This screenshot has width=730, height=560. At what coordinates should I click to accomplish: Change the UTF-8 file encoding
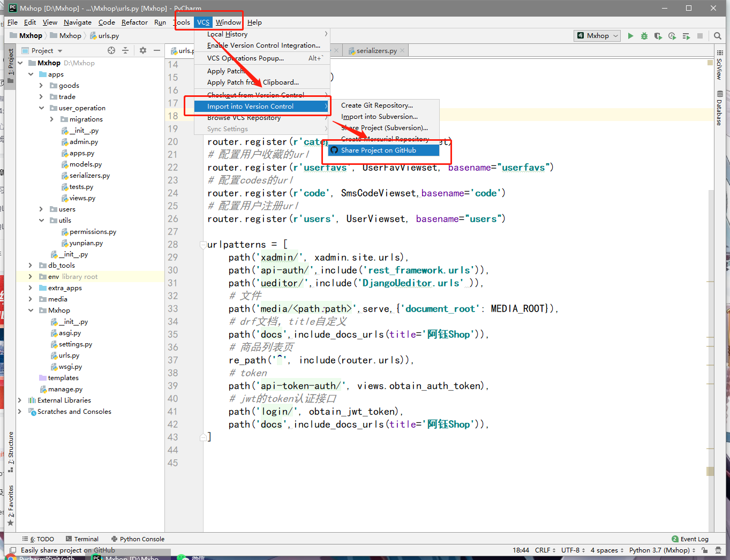[573, 550]
